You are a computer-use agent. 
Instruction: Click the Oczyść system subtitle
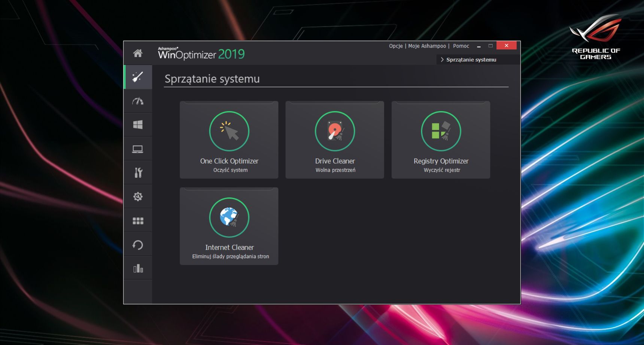point(230,170)
